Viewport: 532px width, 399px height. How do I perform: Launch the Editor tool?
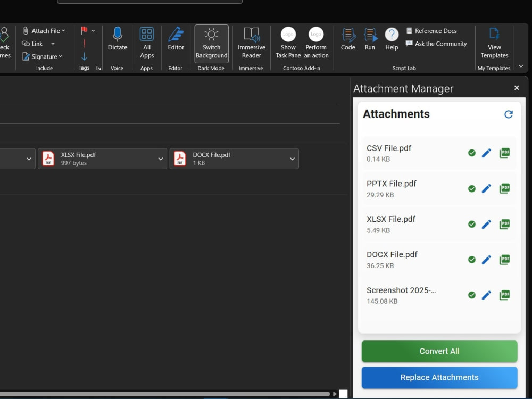(176, 39)
